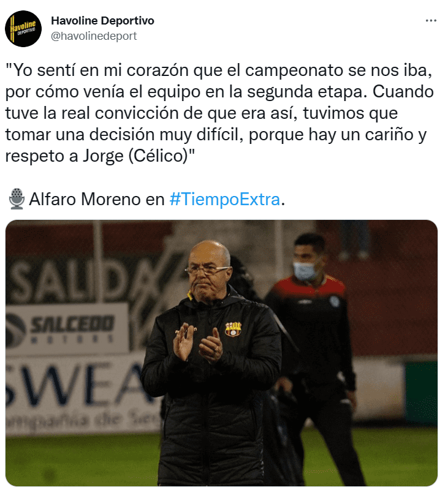Open the tweet photo of the coach
This screenshot has height=490, width=448.
(x=221, y=353)
